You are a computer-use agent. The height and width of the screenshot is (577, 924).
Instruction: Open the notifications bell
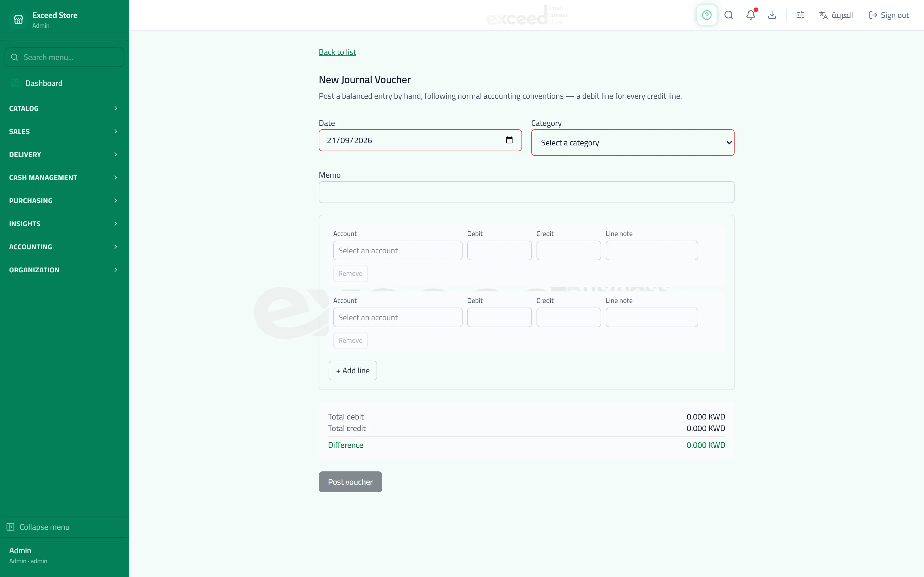750,15
